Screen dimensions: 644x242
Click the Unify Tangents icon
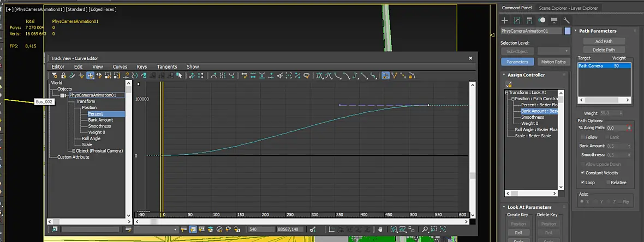pos(403,75)
